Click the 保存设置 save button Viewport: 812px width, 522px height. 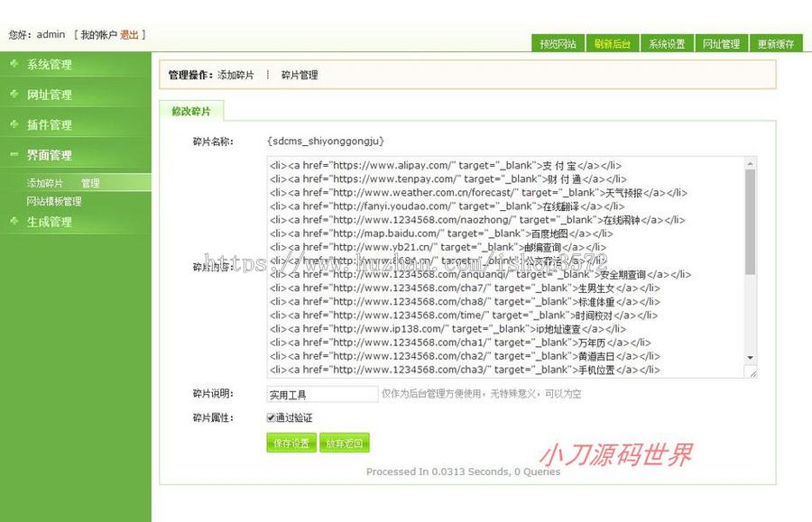tap(291, 443)
